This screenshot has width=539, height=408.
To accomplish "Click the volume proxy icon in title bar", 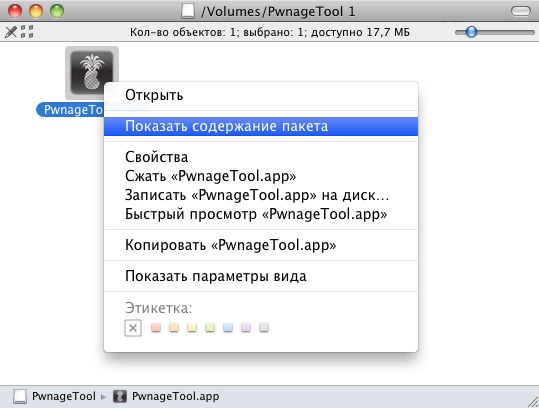I will [x=188, y=11].
